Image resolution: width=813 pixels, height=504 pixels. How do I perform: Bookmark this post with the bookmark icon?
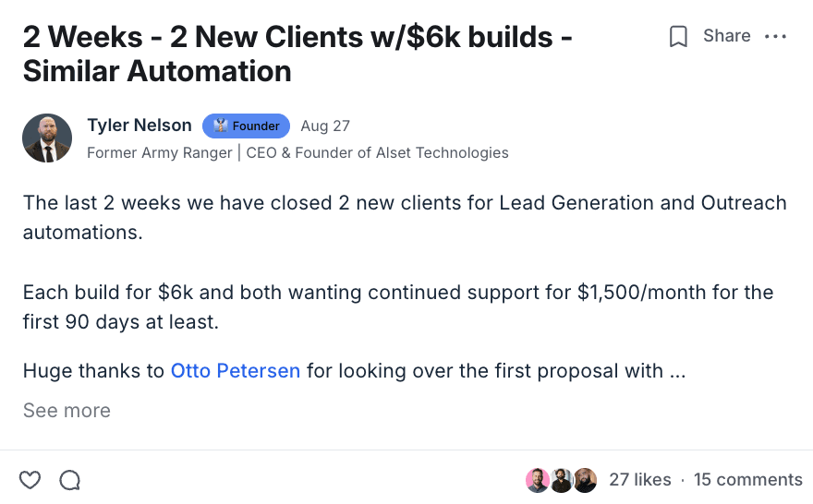[678, 36]
